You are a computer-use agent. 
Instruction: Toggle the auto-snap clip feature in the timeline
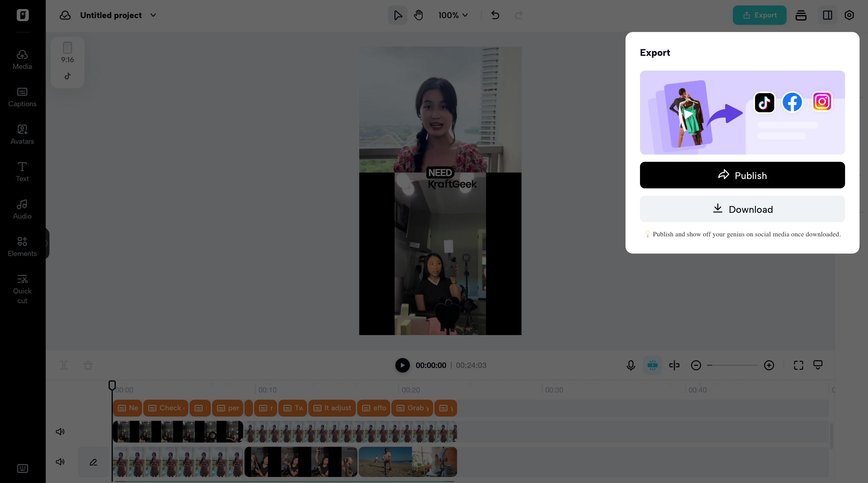click(653, 365)
